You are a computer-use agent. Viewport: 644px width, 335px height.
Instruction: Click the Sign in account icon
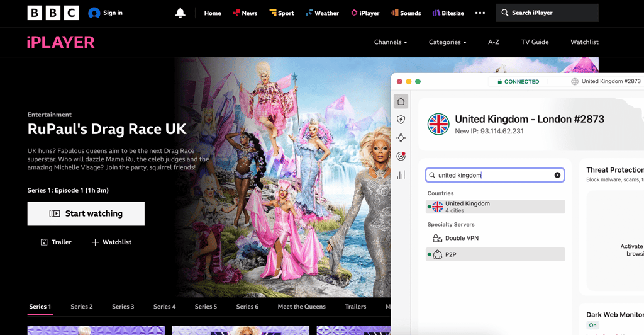pyautogui.click(x=94, y=13)
